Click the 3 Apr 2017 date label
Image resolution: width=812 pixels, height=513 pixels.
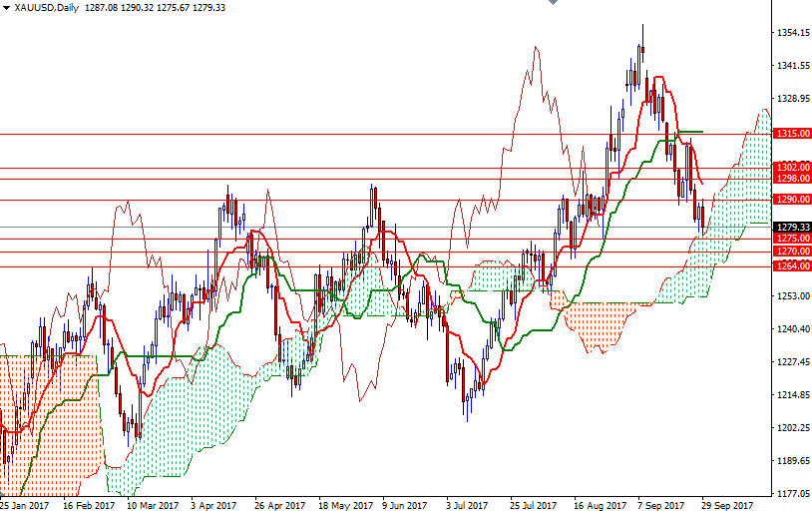tap(213, 505)
